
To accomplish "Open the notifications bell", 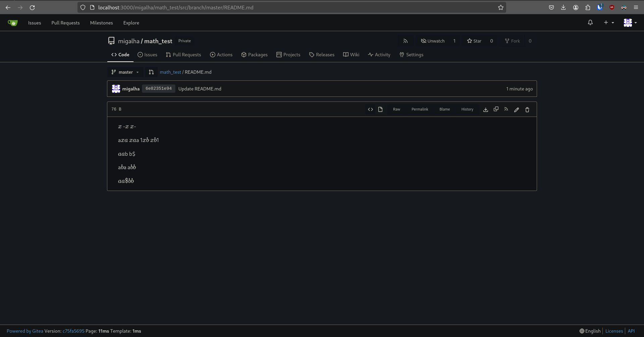I will click(x=590, y=22).
